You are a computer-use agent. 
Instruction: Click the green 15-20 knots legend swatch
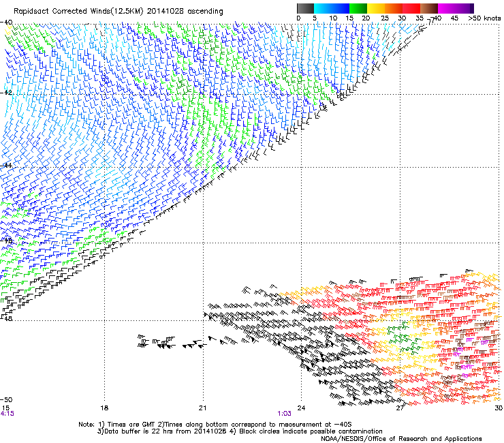click(358, 8)
